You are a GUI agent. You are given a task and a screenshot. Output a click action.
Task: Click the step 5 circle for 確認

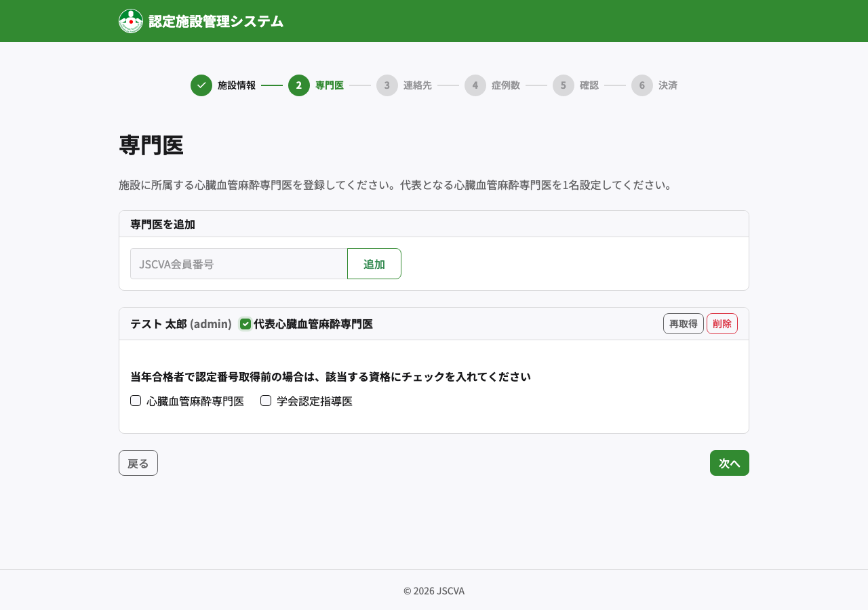564,85
